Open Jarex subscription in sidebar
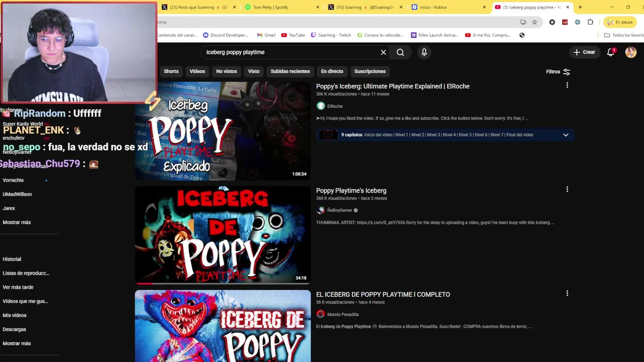The width and height of the screenshot is (644, 362). coord(9,208)
